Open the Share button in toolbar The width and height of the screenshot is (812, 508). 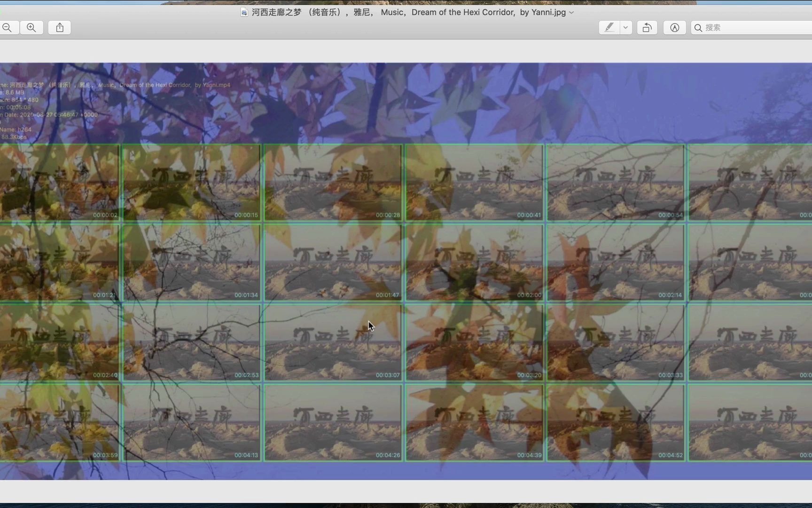click(60, 27)
